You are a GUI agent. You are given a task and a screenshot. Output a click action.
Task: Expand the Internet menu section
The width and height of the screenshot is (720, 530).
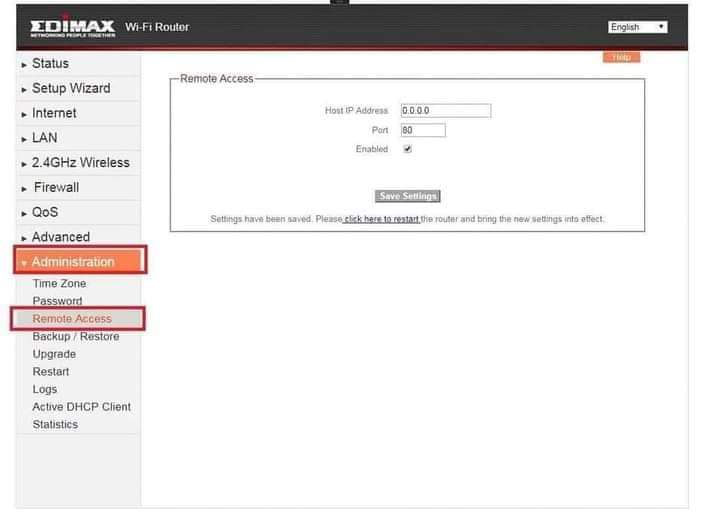click(54, 113)
